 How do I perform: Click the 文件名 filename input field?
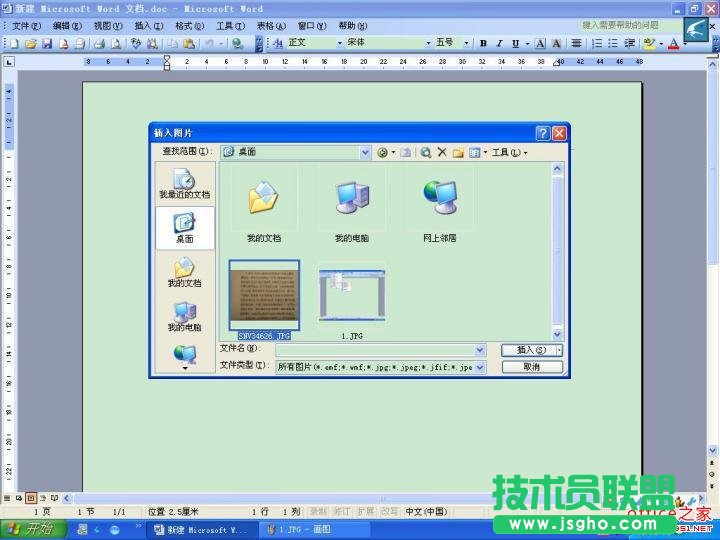pyautogui.click(x=376, y=350)
